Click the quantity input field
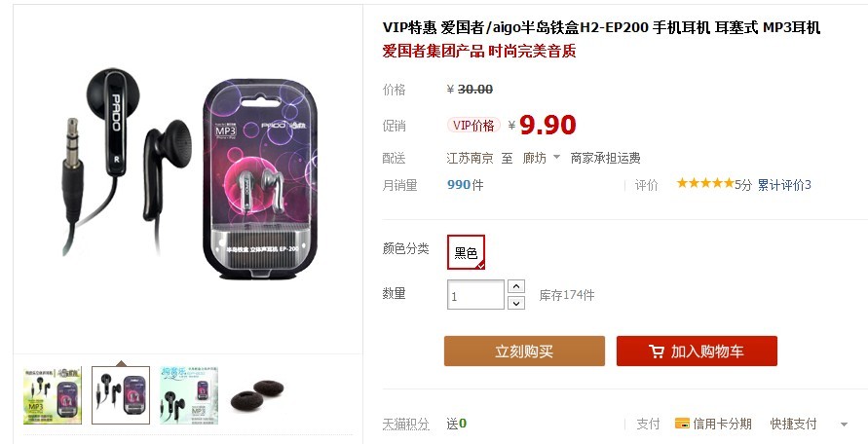 (475, 295)
